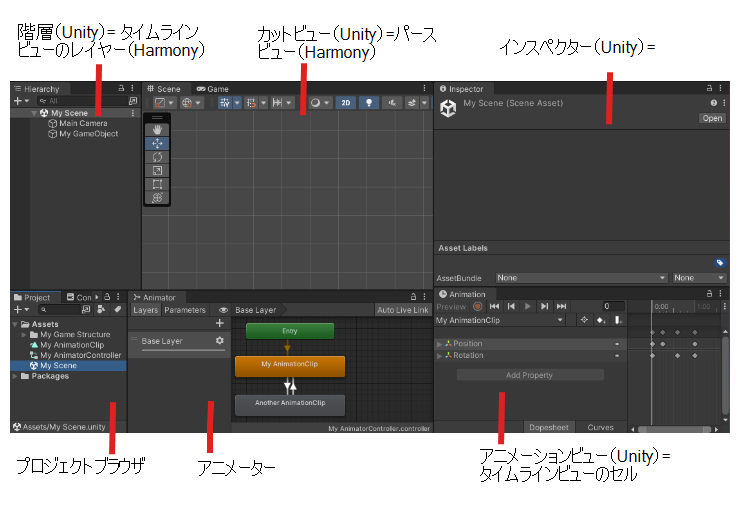The width and height of the screenshot is (740, 510).
Task: Click Add Property button
Action: coord(530,375)
